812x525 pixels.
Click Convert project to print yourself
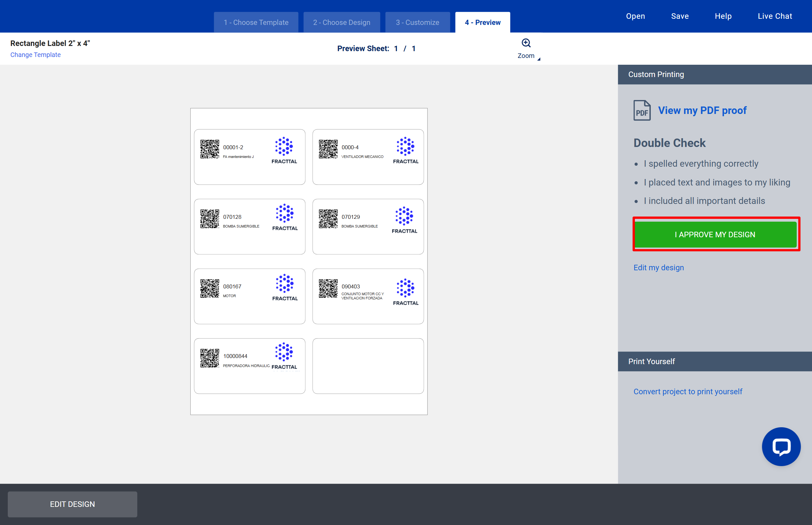(688, 391)
